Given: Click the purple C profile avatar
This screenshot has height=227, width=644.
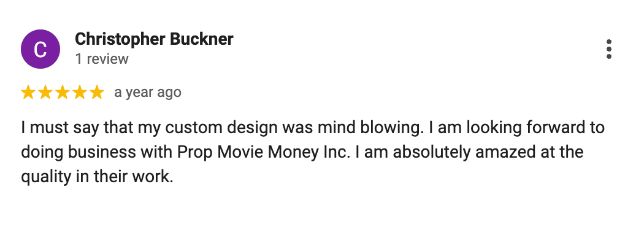Looking at the screenshot, I should (40, 49).
